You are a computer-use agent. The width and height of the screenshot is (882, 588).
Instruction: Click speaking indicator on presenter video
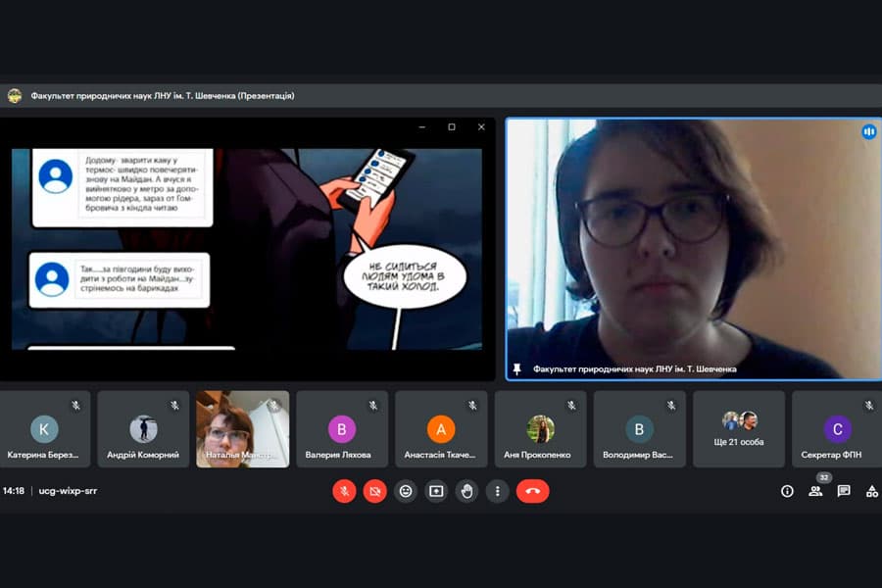click(x=868, y=131)
